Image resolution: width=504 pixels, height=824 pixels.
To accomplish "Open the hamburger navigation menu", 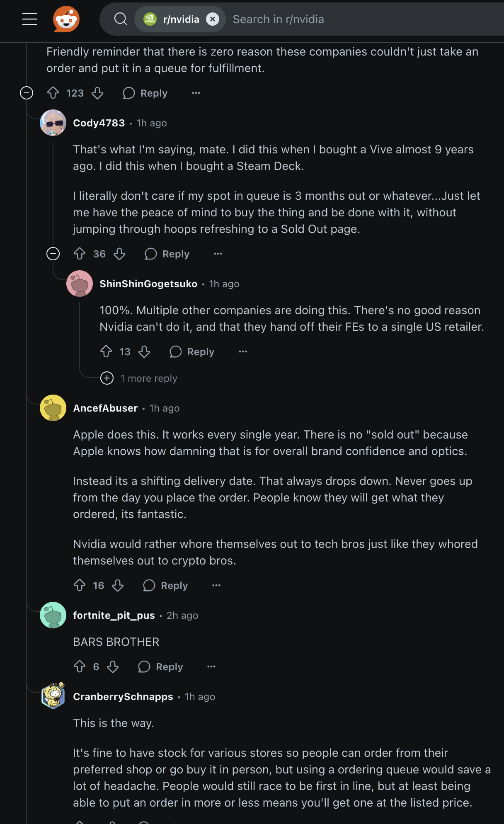I will click(x=30, y=19).
